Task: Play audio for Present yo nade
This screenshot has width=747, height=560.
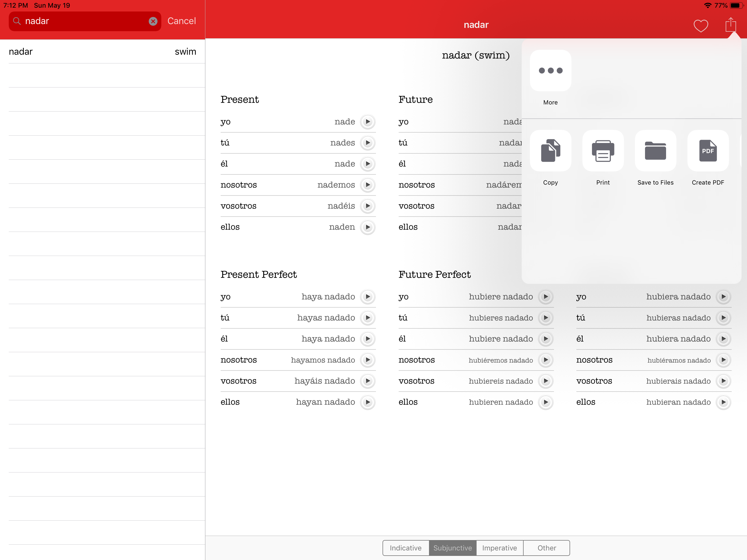Action: tap(368, 122)
